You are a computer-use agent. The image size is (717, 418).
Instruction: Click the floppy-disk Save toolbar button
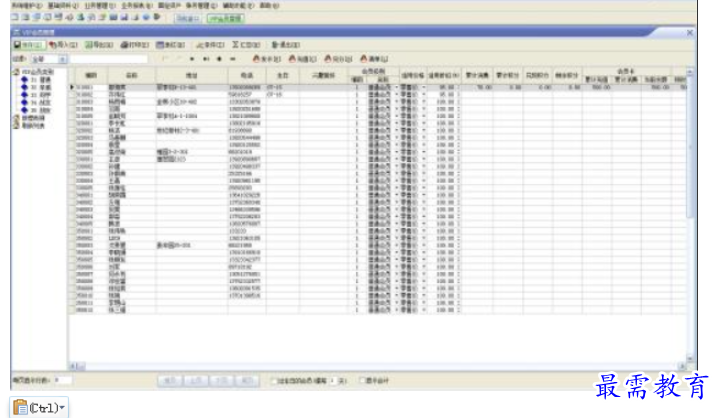coord(28,45)
